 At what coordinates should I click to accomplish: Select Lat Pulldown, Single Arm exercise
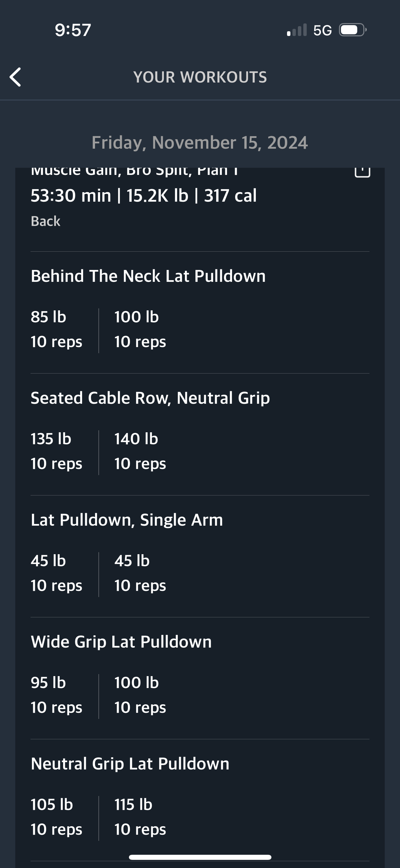point(127,520)
